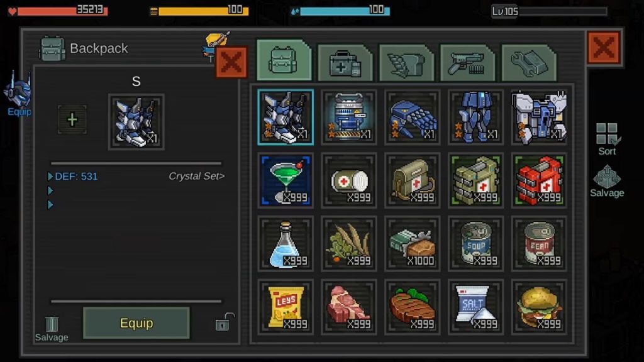Select the blue water flask item
Viewport: 644px width, 362px height.
[x=286, y=243]
